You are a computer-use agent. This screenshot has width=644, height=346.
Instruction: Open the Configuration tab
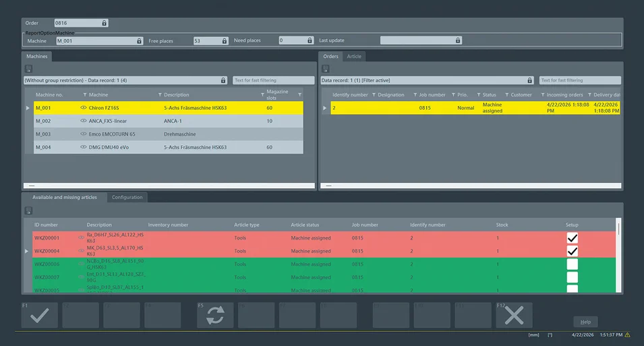[127, 197]
